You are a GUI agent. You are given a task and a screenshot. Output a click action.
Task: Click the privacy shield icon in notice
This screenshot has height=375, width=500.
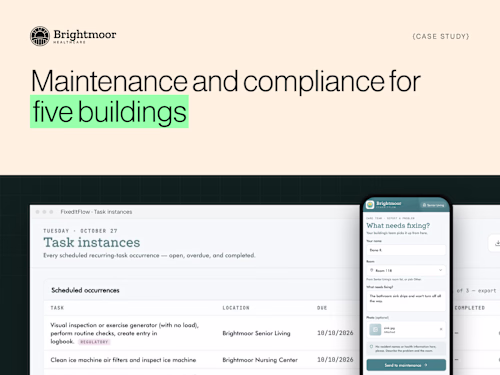click(371, 347)
